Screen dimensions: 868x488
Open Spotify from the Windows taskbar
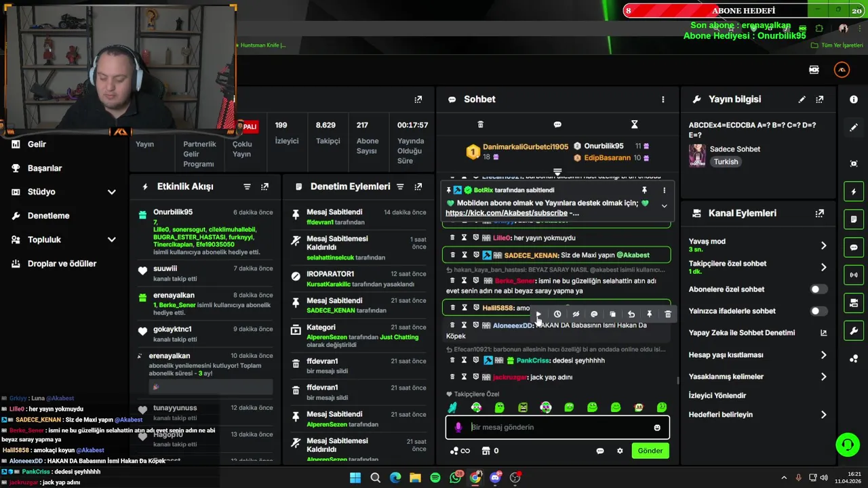[435, 478]
